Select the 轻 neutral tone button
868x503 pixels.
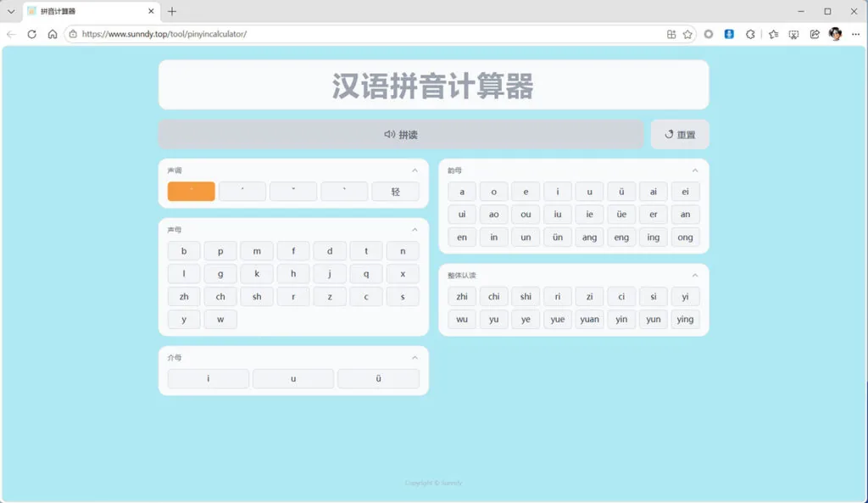[x=395, y=192]
